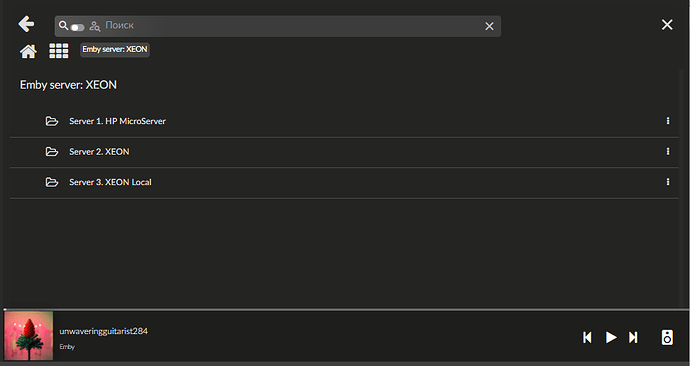Click the magnifier search icon
690x366 pixels.
[63, 26]
